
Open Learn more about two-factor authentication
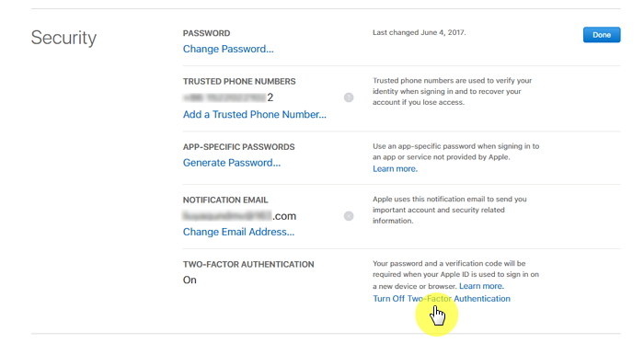point(481,286)
